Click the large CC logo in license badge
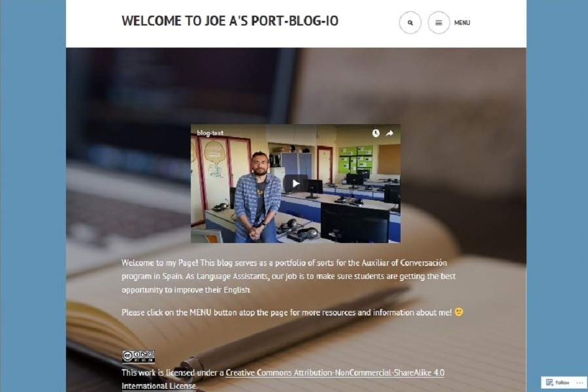 127,356
